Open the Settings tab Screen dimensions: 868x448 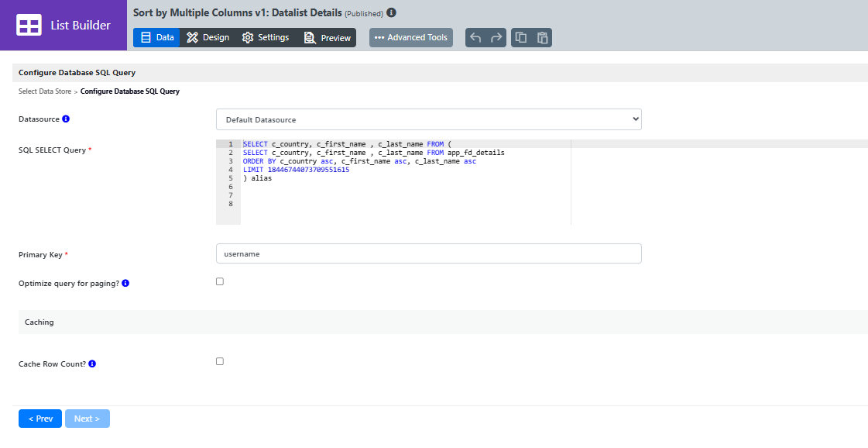266,38
